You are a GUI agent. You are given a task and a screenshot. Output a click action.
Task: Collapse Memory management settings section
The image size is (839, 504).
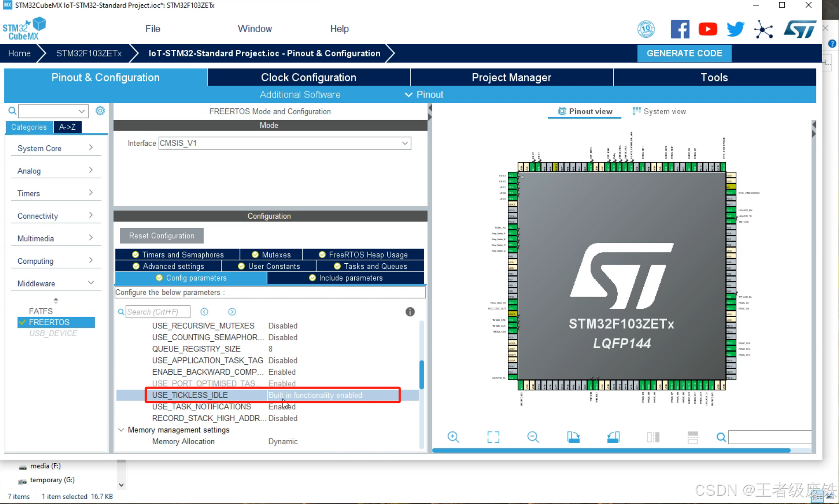[x=121, y=430]
